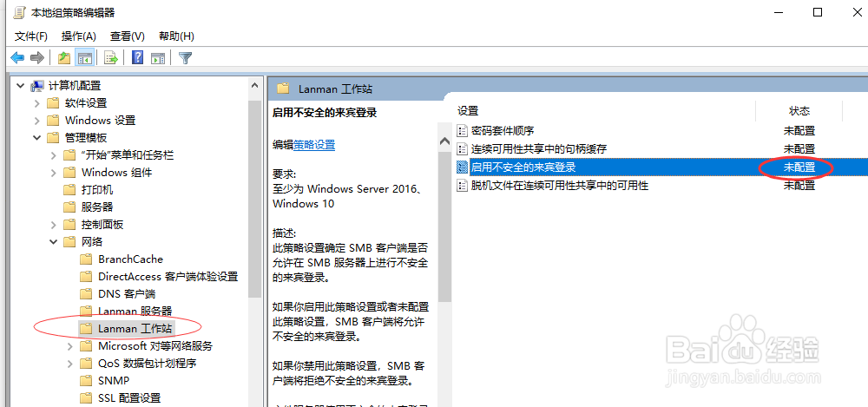Image resolution: width=868 pixels, height=407 pixels.
Task: Click the policy icon beside 连续可用性共享中的句柄缓存
Action: click(463, 149)
